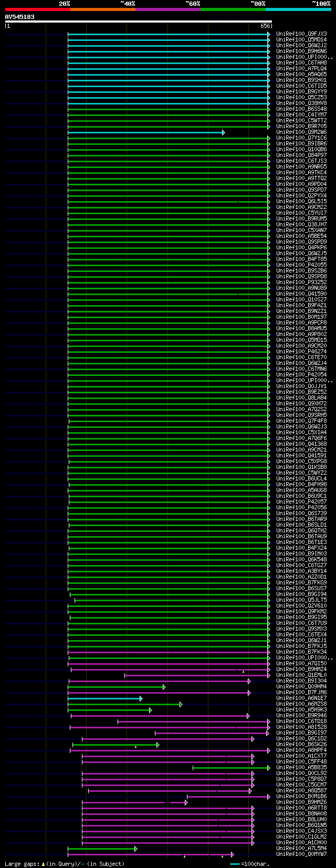
Task: Select hit label UniRef100_Q5JLT5
Action: [x=301, y=600]
